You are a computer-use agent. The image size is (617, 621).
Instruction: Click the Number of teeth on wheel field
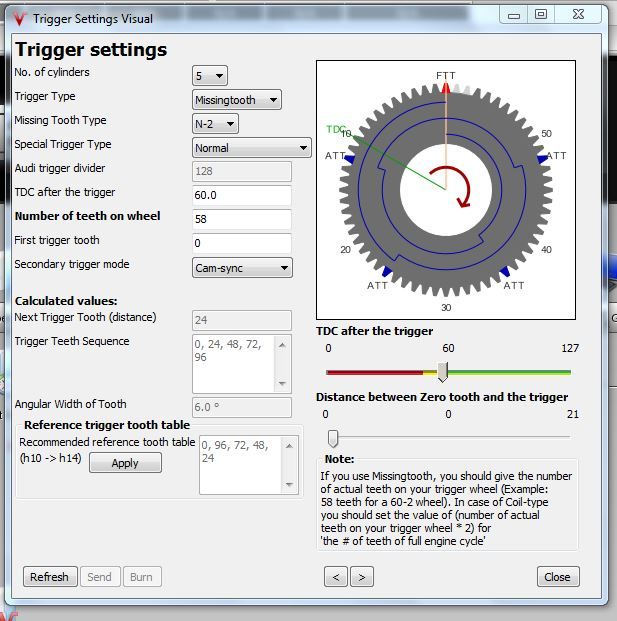click(x=242, y=219)
